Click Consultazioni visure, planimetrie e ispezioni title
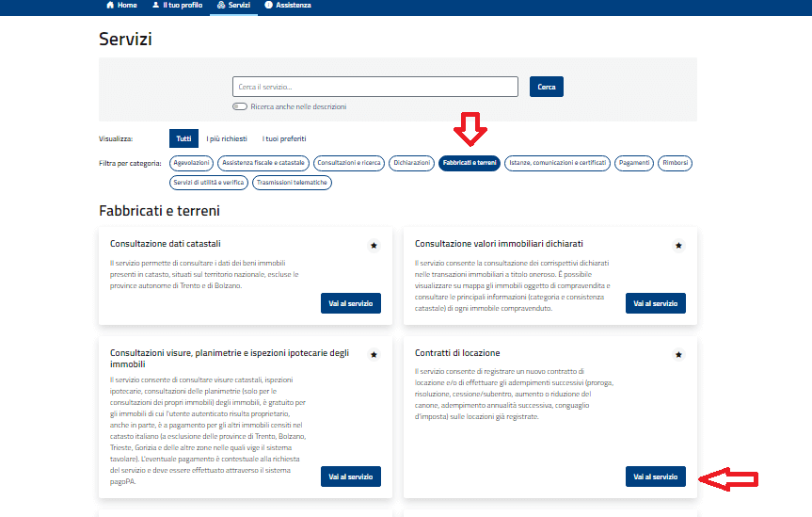 [230, 359]
